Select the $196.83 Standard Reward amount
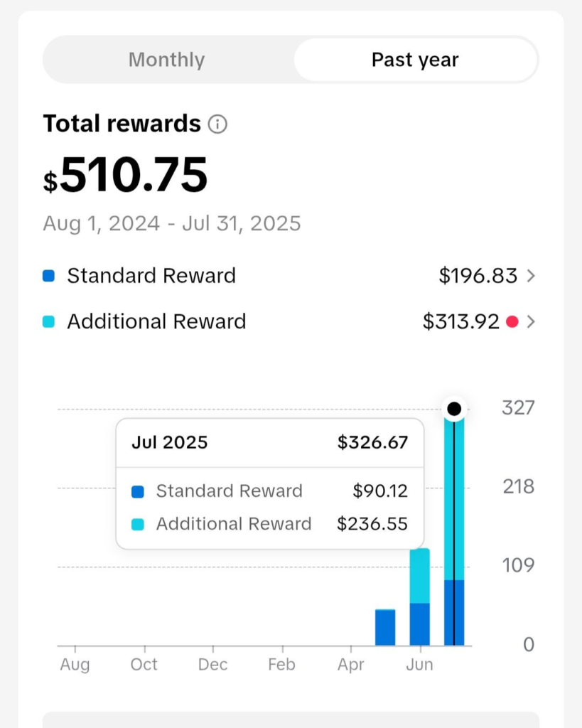Screen dimensions: 582x728 (x=478, y=276)
